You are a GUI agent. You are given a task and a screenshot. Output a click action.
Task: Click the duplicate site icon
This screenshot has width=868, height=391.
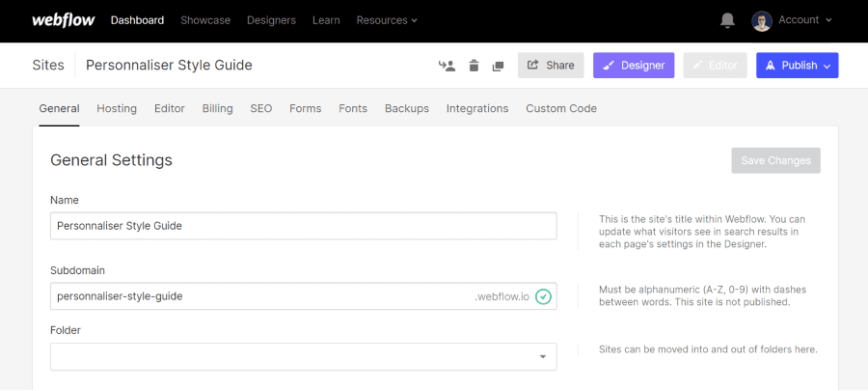[x=498, y=66]
